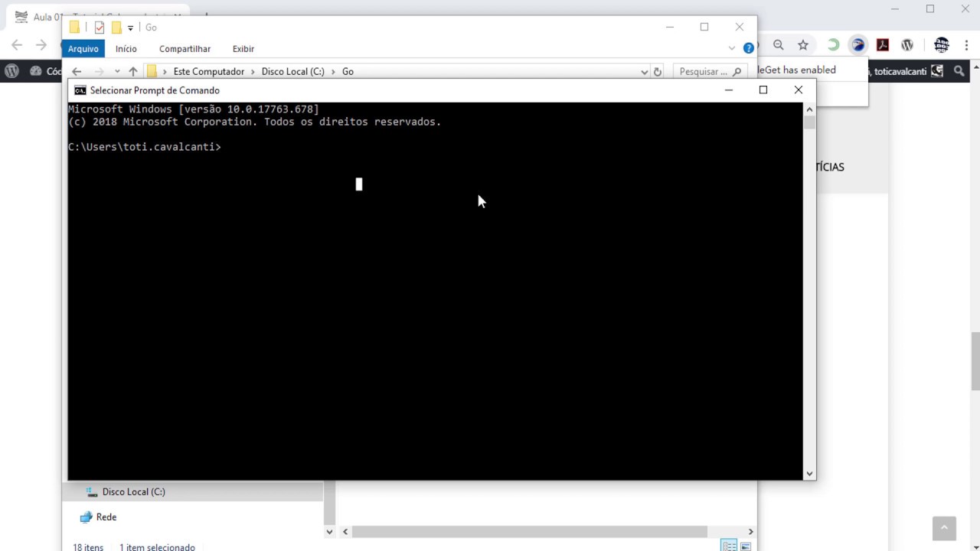Click the toticavalcanti user avatar in admin bar
Screen dimensions: 980x551
(937, 71)
